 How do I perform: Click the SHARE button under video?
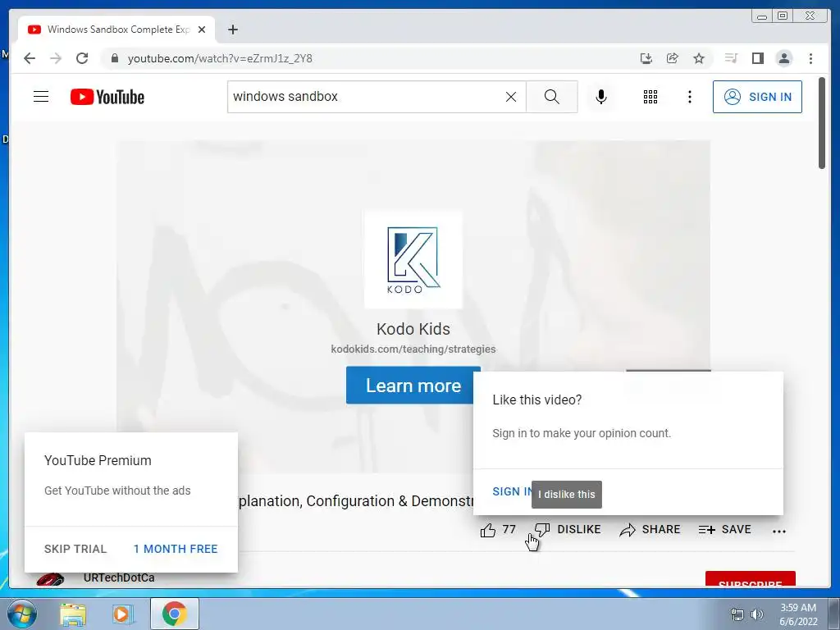pos(650,529)
